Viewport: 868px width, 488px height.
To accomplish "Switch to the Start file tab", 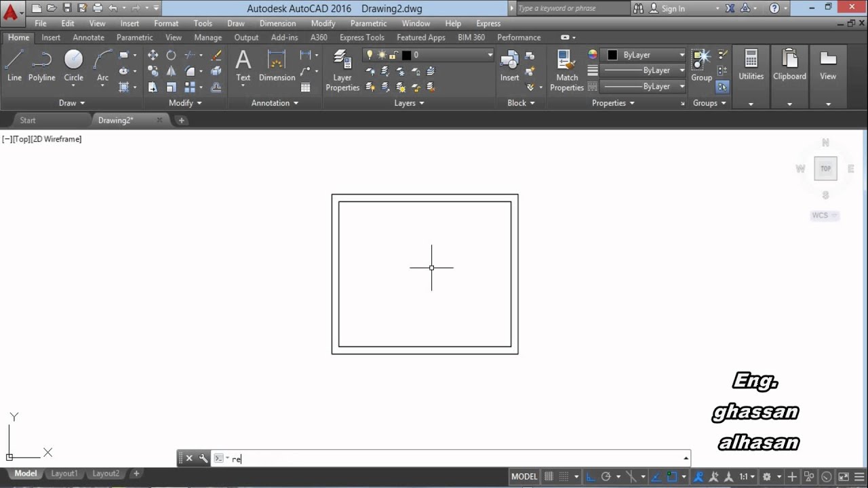I will pos(28,120).
